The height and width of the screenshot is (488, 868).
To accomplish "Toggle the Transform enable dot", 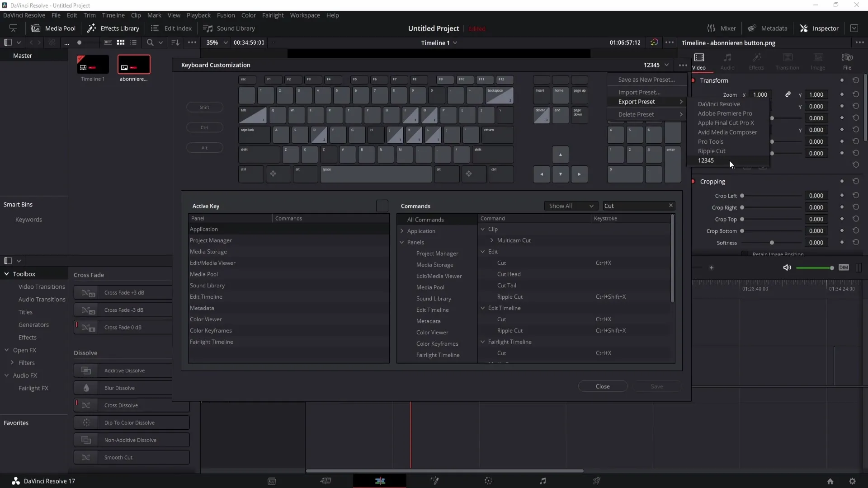I will 693,80.
